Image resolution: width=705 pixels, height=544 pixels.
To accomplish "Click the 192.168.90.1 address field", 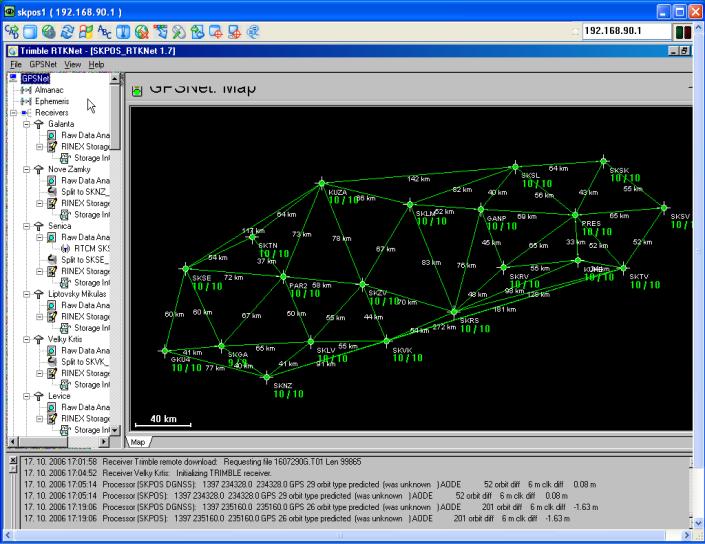I will coord(625,31).
